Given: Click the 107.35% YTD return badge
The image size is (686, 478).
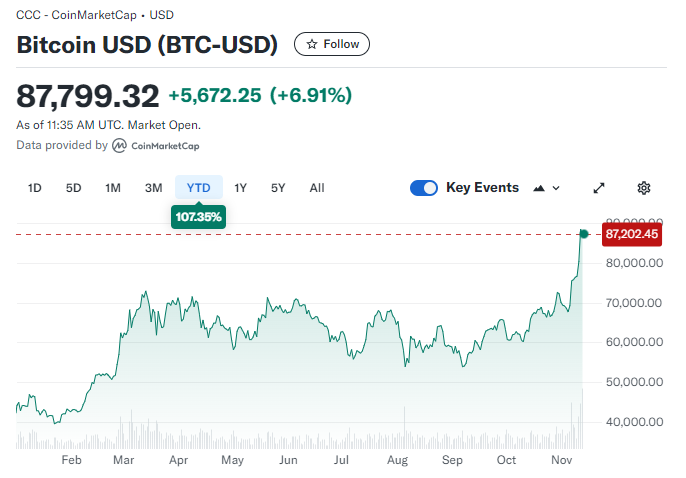Looking at the screenshot, I should pyautogui.click(x=198, y=216).
